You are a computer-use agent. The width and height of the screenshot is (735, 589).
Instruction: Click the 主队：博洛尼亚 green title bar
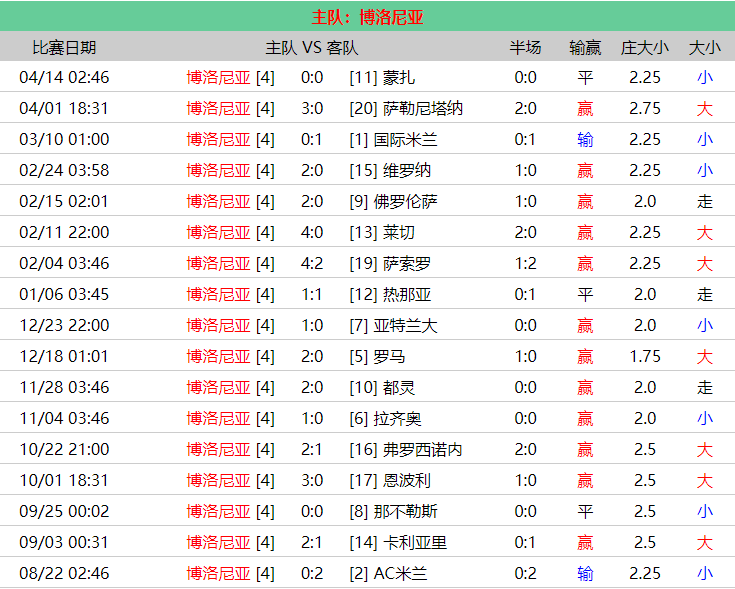click(367, 17)
